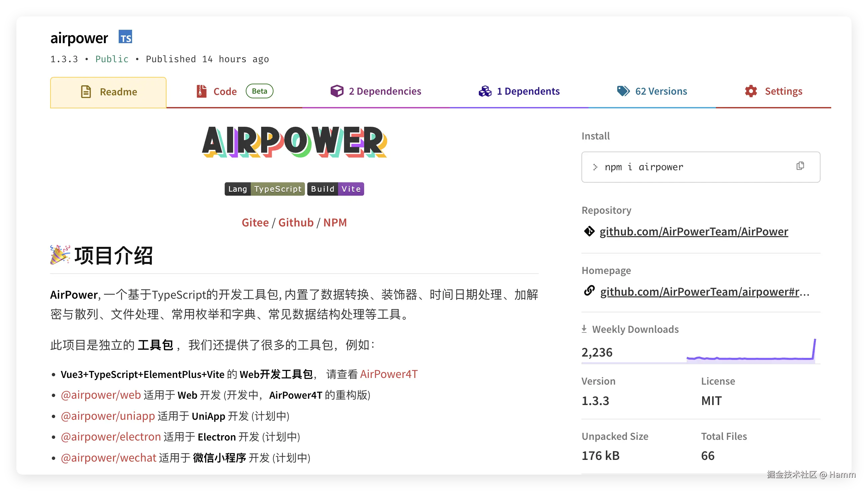Open the Gitee link

pyautogui.click(x=255, y=222)
